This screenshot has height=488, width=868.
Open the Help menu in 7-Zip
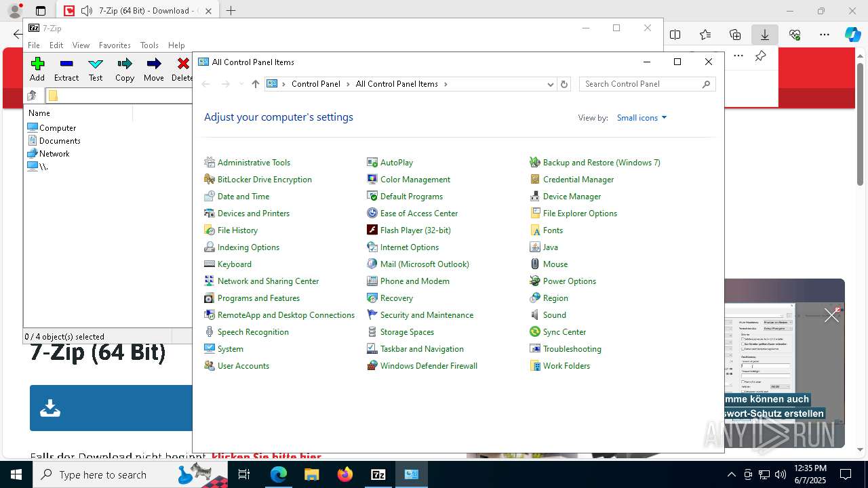coord(176,45)
